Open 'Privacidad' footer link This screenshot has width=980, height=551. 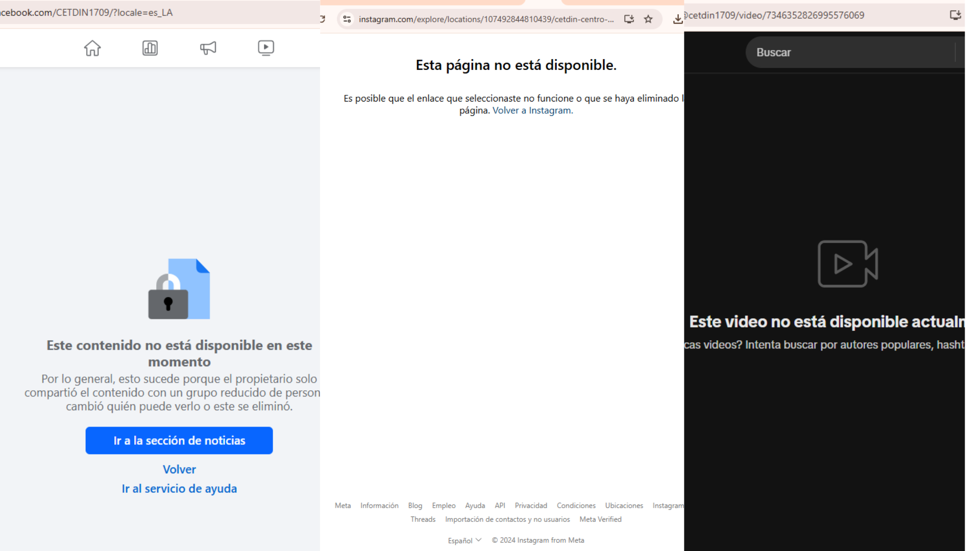point(531,506)
